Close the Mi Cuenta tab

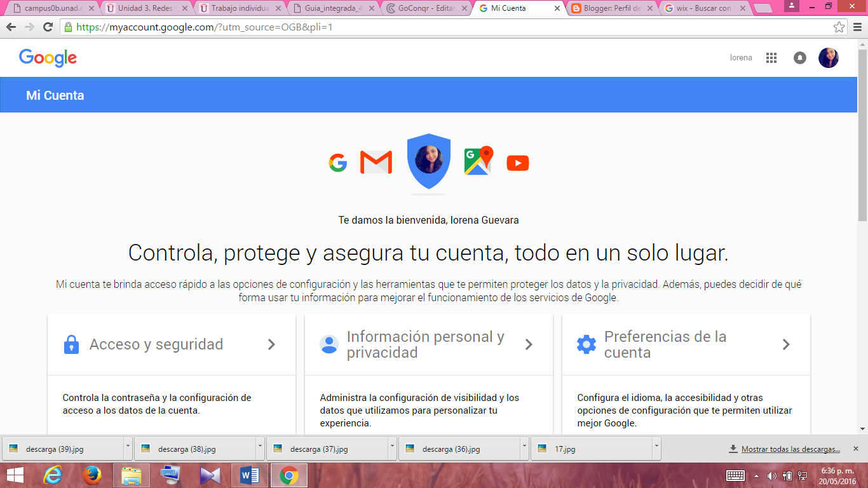click(557, 9)
